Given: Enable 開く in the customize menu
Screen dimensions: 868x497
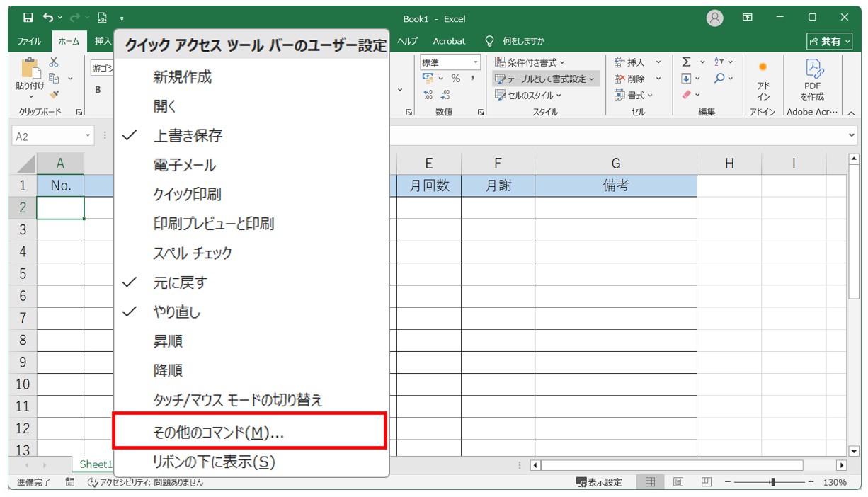Looking at the screenshot, I should 251,106.
